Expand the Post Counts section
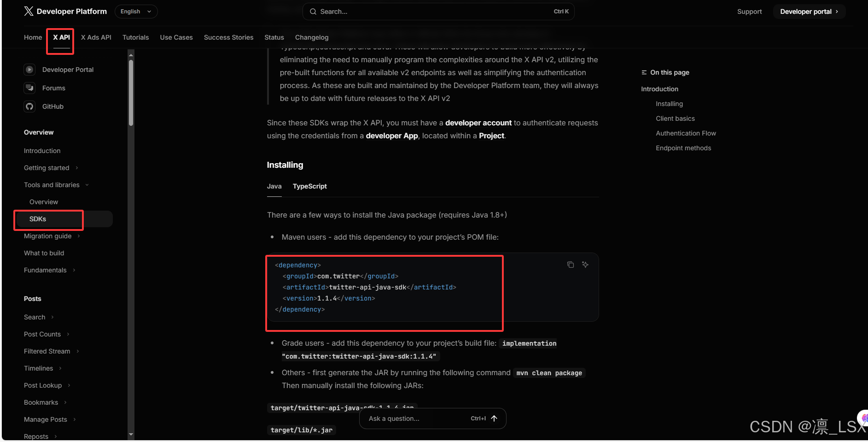 (68, 334)
